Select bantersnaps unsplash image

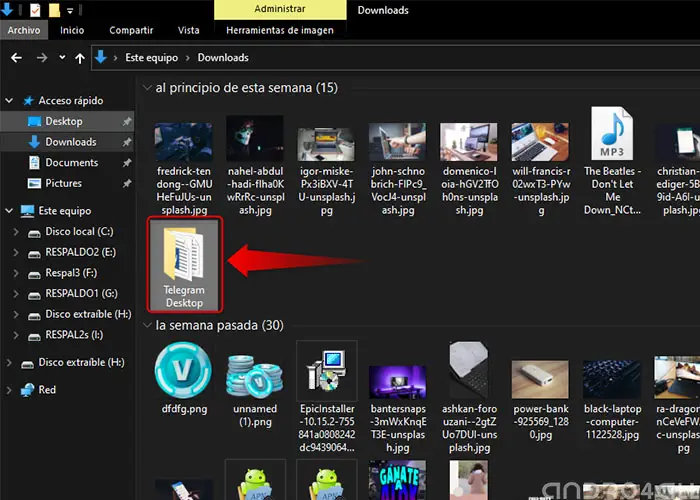click(x=398, y=409)
